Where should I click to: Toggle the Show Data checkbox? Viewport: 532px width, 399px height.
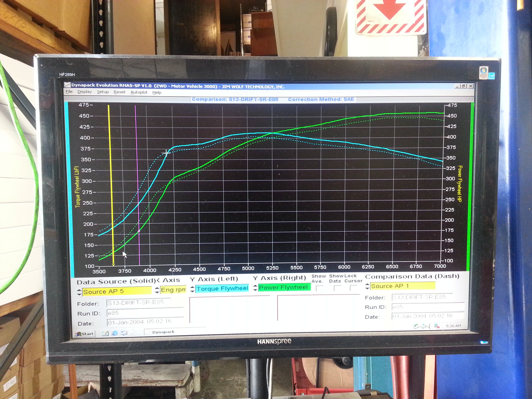tap(337, 288)
